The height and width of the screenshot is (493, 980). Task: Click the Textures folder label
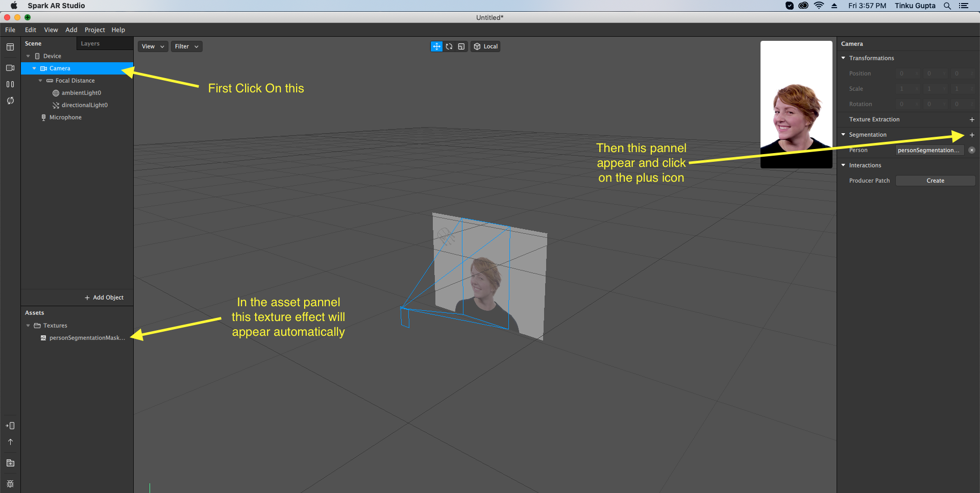[x=55, y=326]
